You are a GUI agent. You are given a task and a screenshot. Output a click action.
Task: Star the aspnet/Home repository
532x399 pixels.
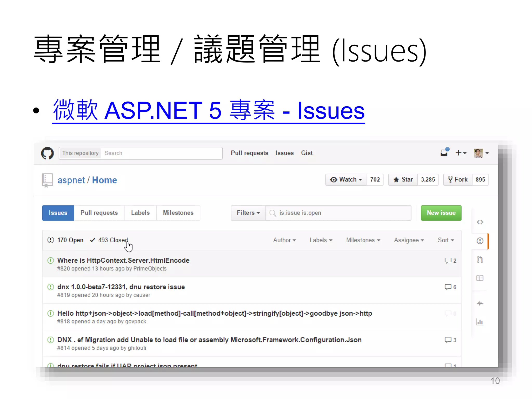pos(403,179)
